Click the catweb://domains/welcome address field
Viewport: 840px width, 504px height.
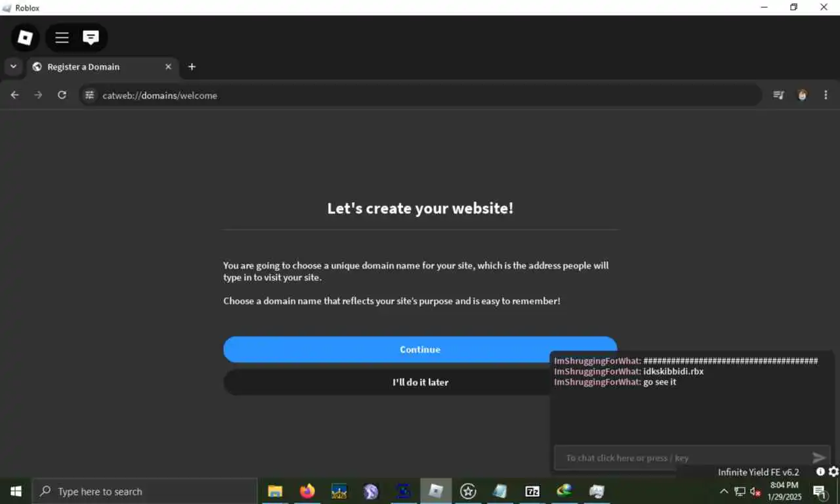(420, 95)
